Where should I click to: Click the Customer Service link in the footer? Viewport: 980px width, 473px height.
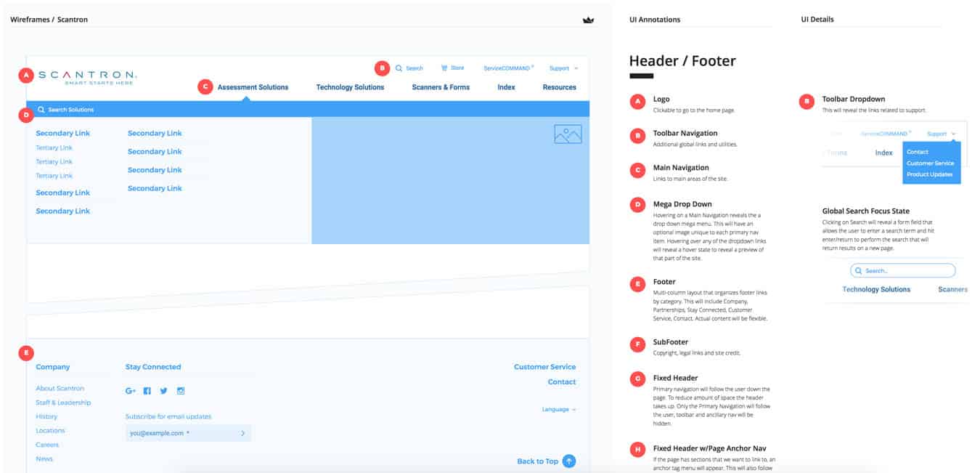pos(544,367)
